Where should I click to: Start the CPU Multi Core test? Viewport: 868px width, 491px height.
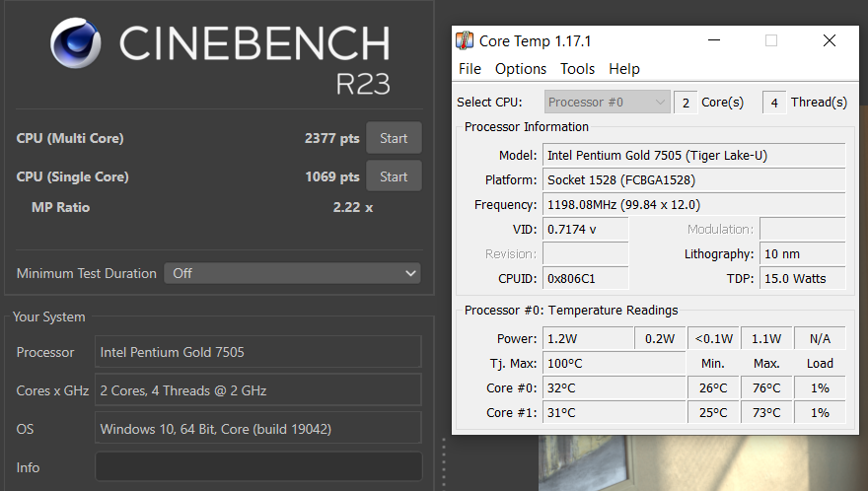[394, 138]
